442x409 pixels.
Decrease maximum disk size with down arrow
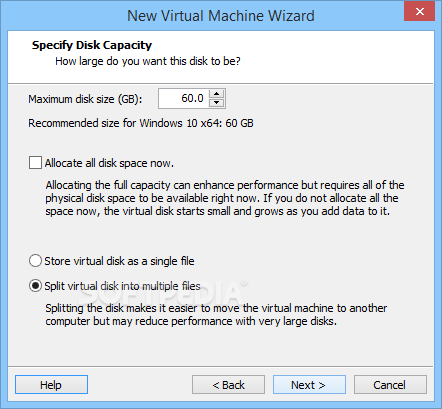217,103
